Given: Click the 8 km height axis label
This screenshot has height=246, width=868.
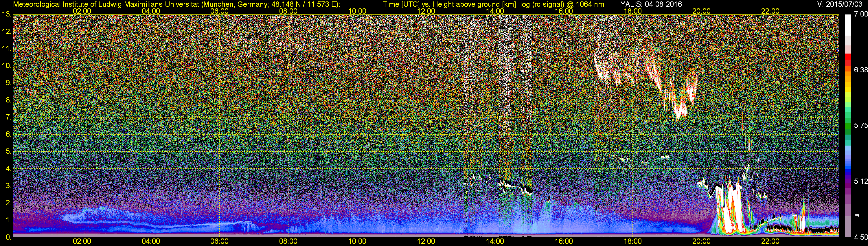Looking at the screenshot, I should (x=8, y=100).
